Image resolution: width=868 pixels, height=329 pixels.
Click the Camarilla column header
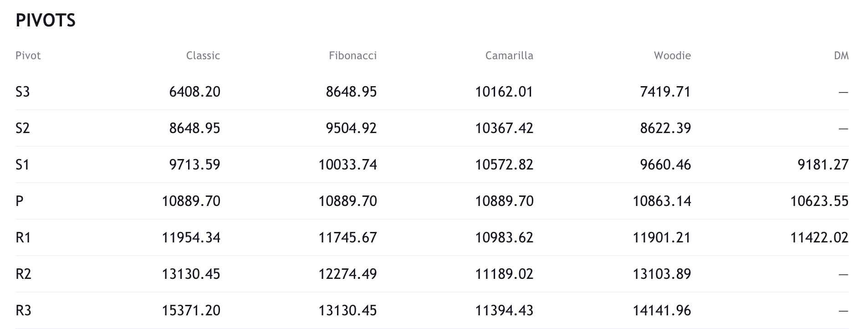coord(509,56)
